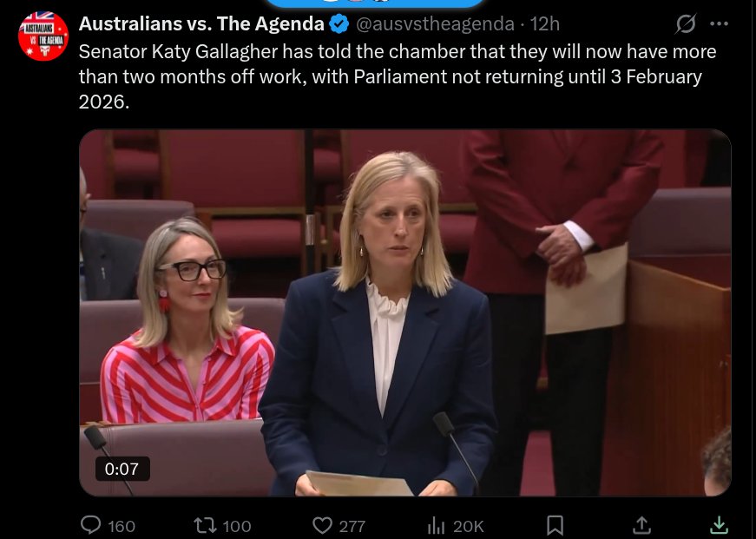756x539 pixels.
Task: Click the share upload arrow icon
Action: coord(641,525)
